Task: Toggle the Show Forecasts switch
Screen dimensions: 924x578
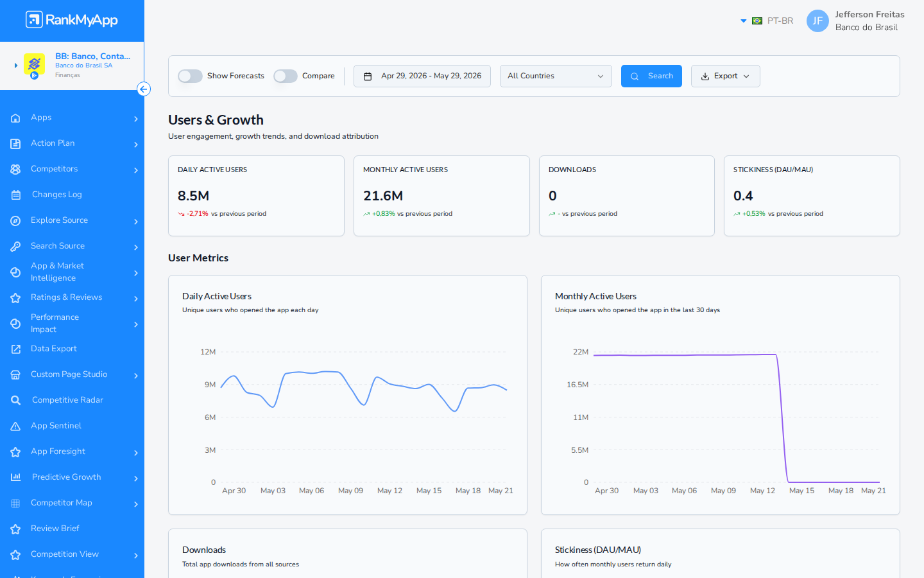Action: point(190,76)
